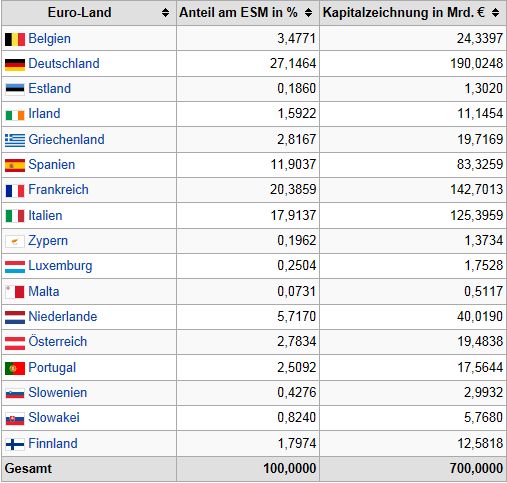Follow the Österreich link
Screen dimensions: 507x483
point(58,341)
